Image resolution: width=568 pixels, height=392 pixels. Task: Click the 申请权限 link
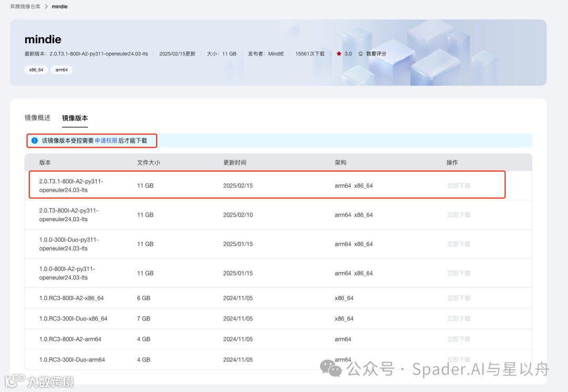pos(106,140)
